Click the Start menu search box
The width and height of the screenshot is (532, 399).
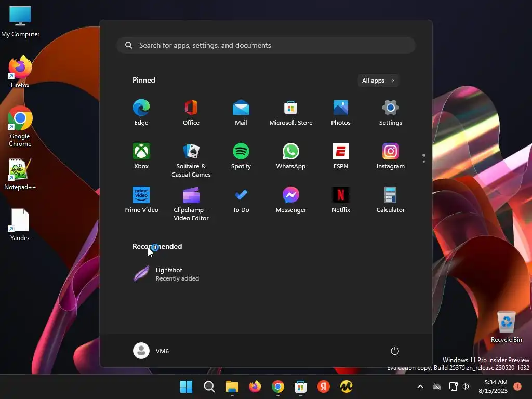click(266, 45)
